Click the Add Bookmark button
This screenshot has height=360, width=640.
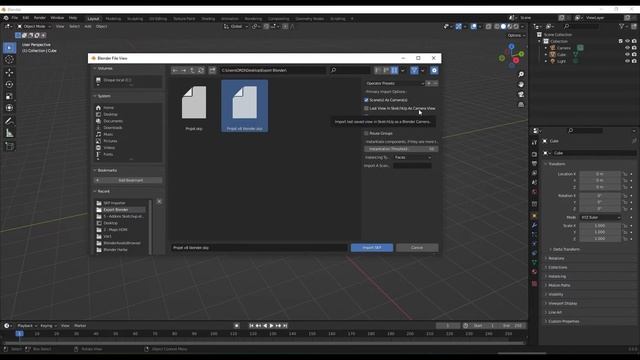click(128, 180)
